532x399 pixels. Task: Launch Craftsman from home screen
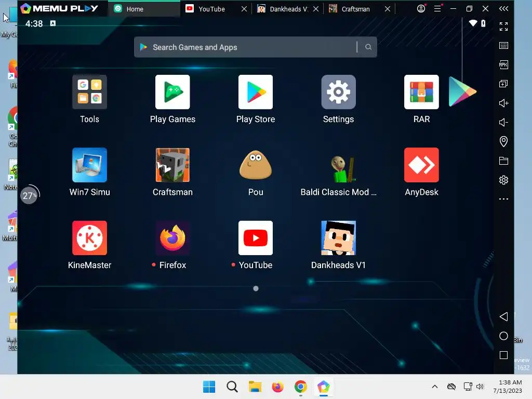[172, 165]
